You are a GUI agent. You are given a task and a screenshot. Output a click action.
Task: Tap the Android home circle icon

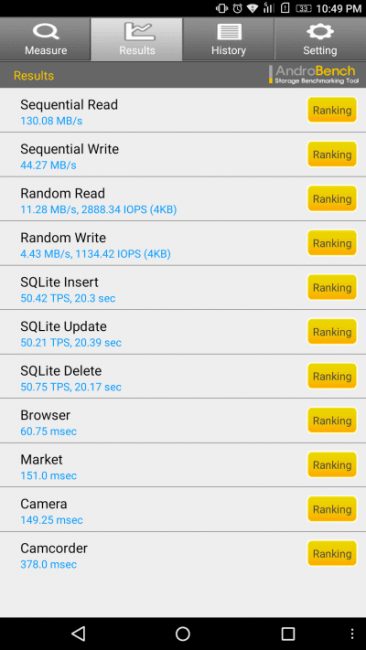point(183,633)
